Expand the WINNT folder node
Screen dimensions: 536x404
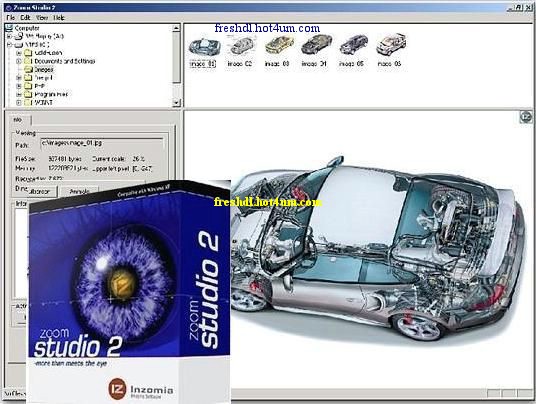pos(19,102)
